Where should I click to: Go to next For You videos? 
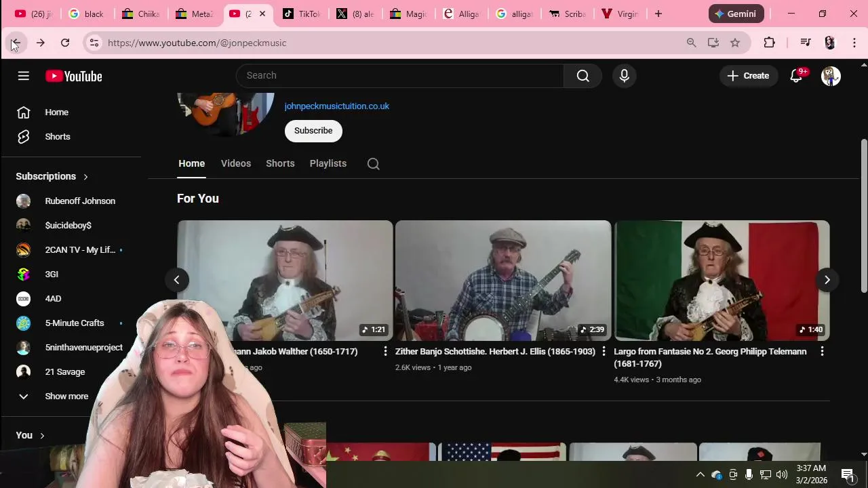(x=827, y=280)
